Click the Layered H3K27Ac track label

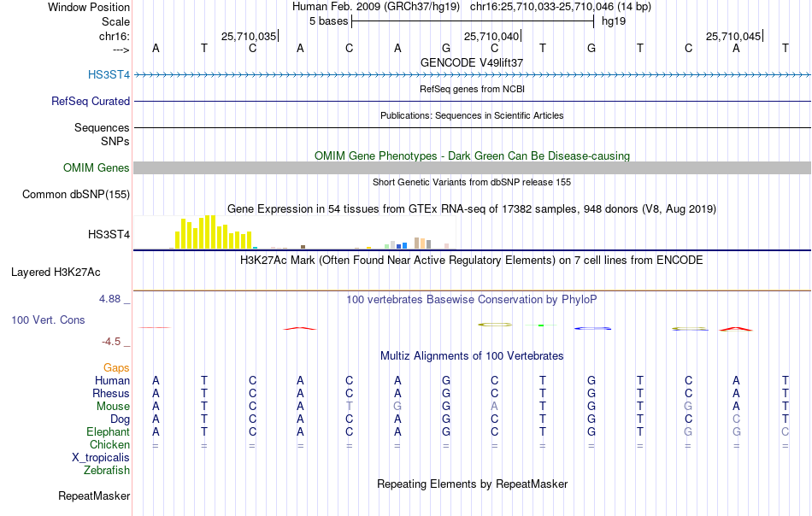(56, 273)
